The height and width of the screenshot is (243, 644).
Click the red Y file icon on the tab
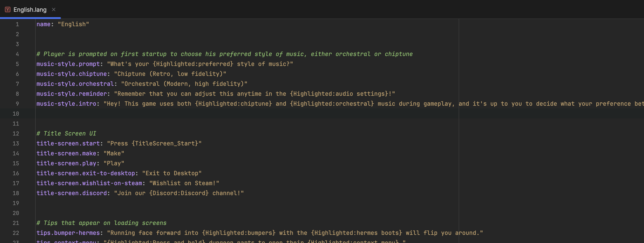tap(8, 9)
